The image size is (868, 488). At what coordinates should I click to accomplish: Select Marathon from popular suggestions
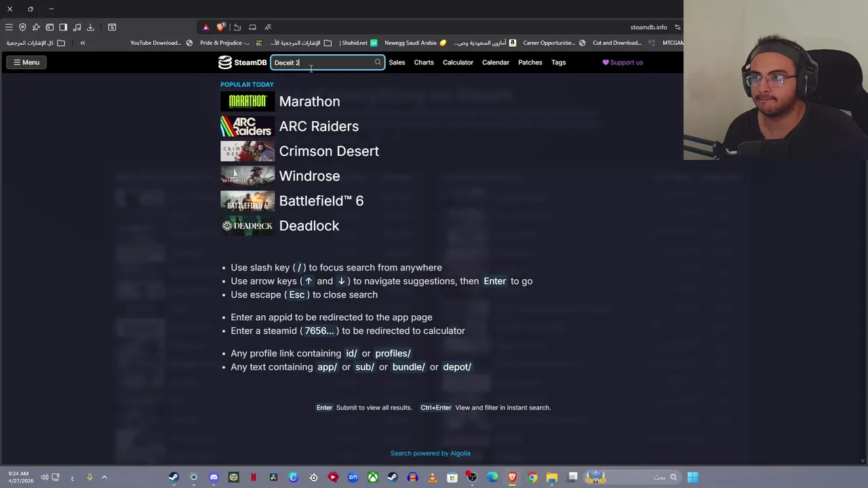point(309,102)
